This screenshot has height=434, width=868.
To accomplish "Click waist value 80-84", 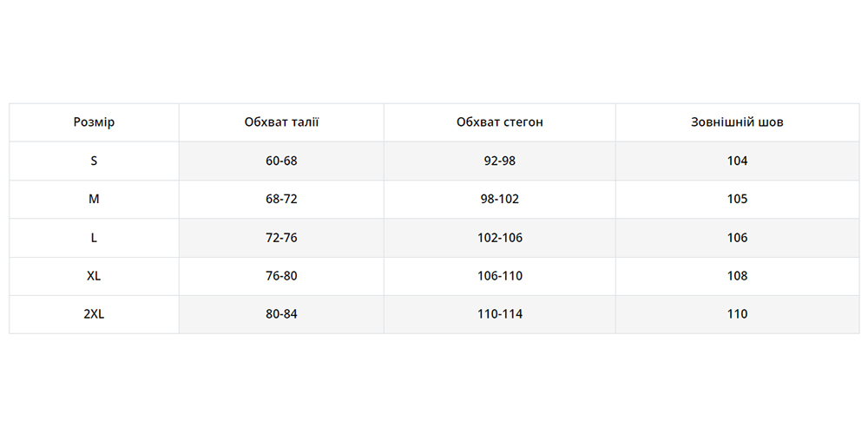I will [x=281, y=314].
